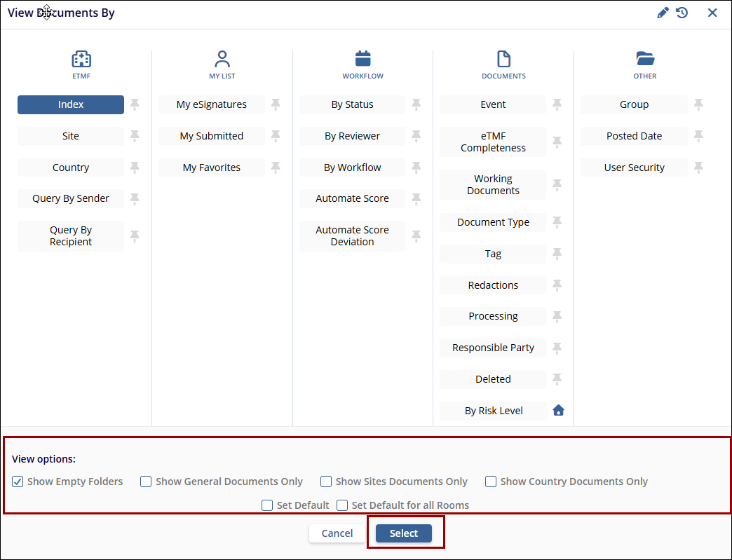732x560 pixels.
Task: Pin the Group view option
Action: (x=698, y=104)
